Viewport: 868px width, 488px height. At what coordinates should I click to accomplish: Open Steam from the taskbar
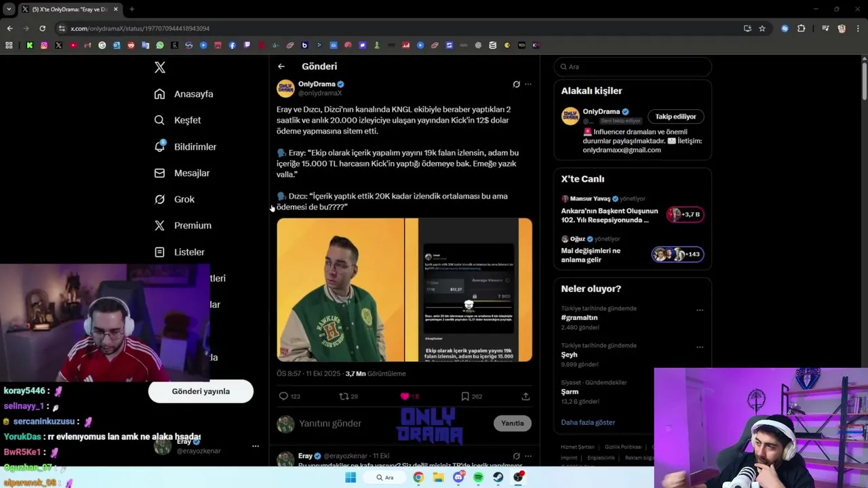click(498, 477)
